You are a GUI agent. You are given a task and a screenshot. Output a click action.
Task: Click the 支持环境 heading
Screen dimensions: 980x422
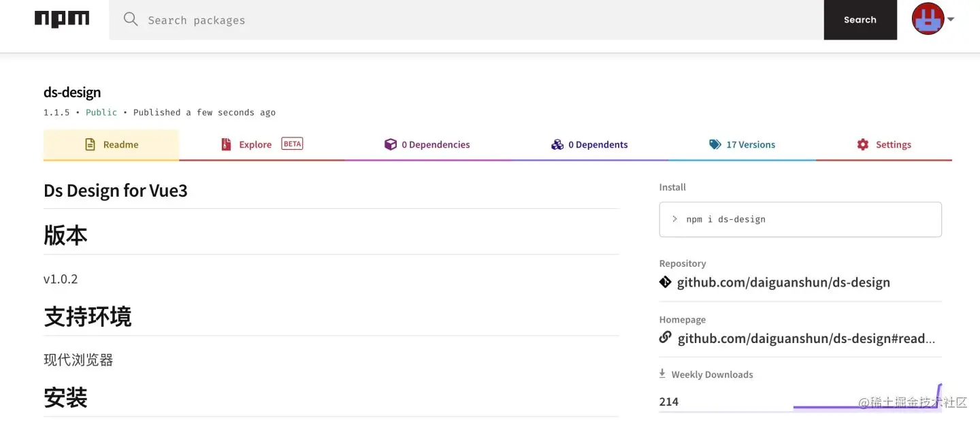point(88,316)
